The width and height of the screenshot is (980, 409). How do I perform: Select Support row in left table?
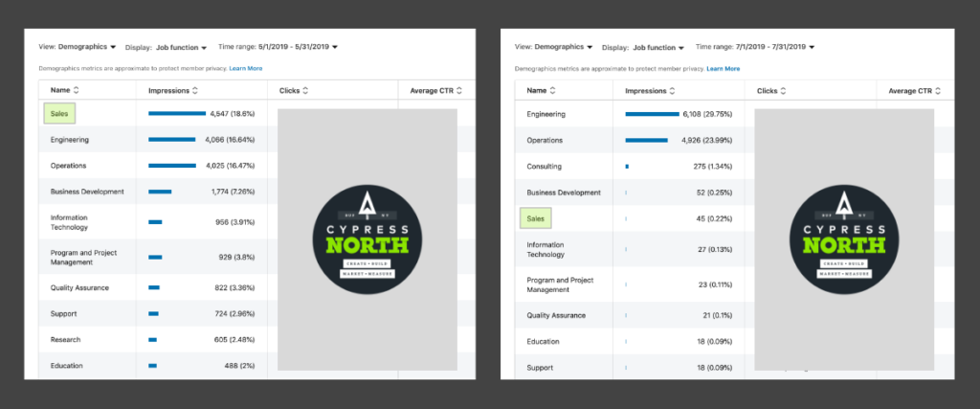64,313
